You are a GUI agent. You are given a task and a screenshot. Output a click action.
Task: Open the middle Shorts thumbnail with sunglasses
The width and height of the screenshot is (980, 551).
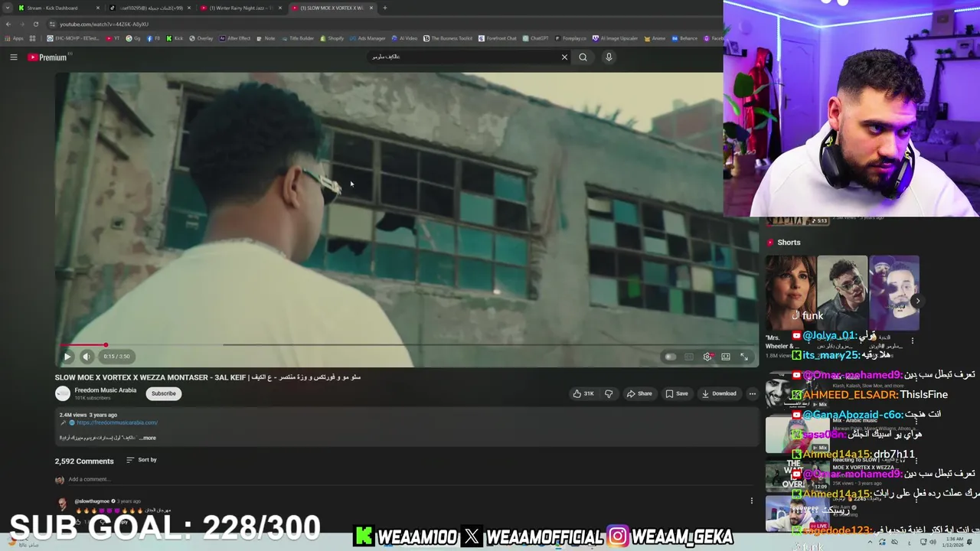(x=842, y=292)
